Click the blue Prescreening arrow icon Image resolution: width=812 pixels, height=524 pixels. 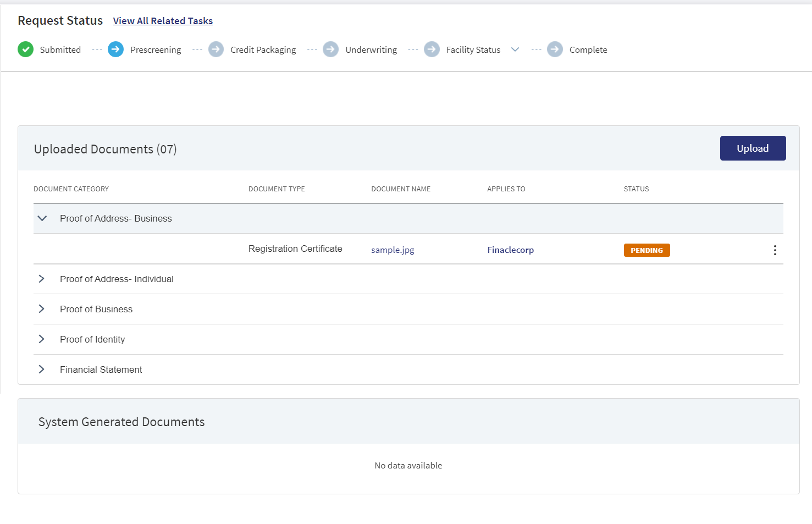pos(115,49)
